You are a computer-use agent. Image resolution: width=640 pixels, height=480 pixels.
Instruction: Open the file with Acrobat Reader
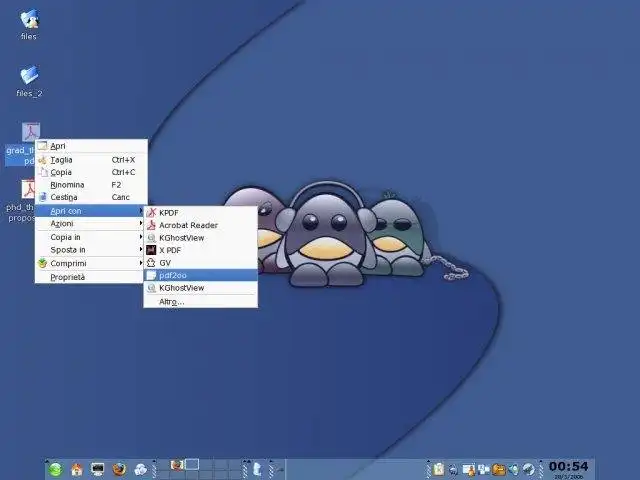tap(201, 225)
